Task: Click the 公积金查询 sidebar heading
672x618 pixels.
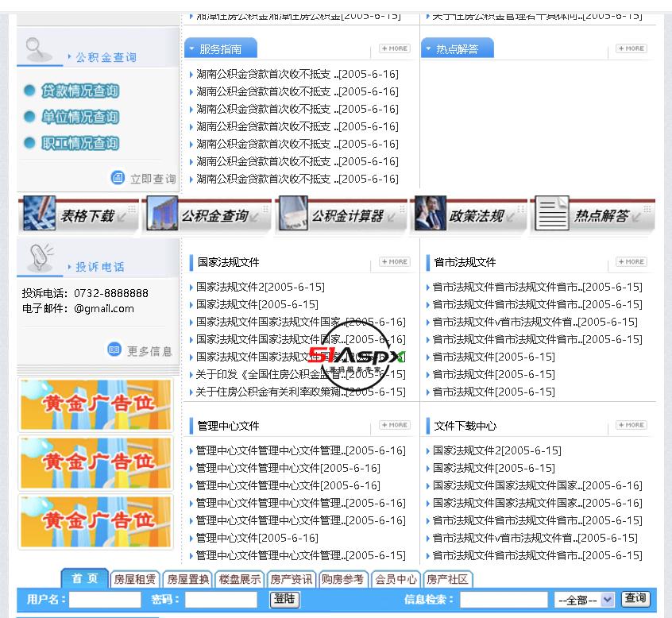Action: click(x=106, y=57)
